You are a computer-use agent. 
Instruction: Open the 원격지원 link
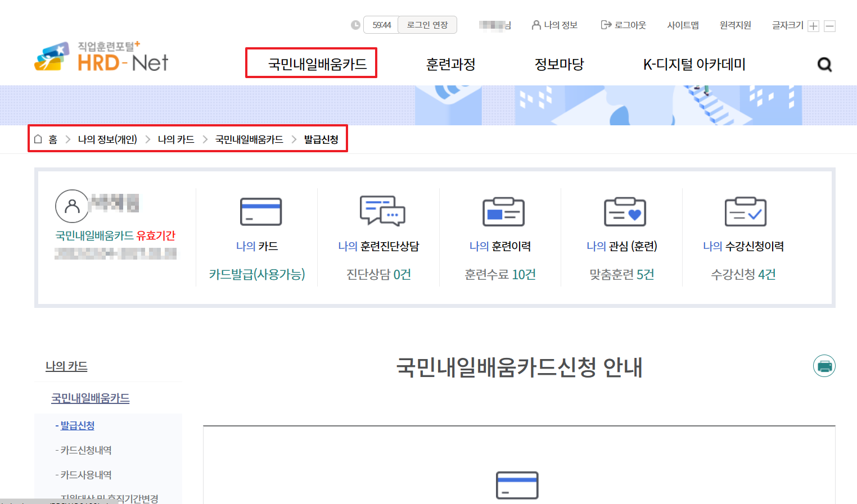pyautogui.click(x=736, y=25)
